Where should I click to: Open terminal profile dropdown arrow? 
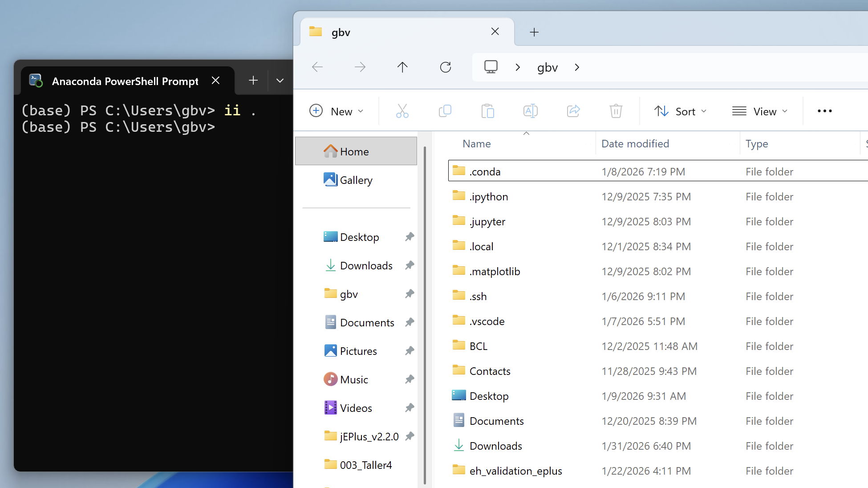pyautogui.click(x=280, y=81)
